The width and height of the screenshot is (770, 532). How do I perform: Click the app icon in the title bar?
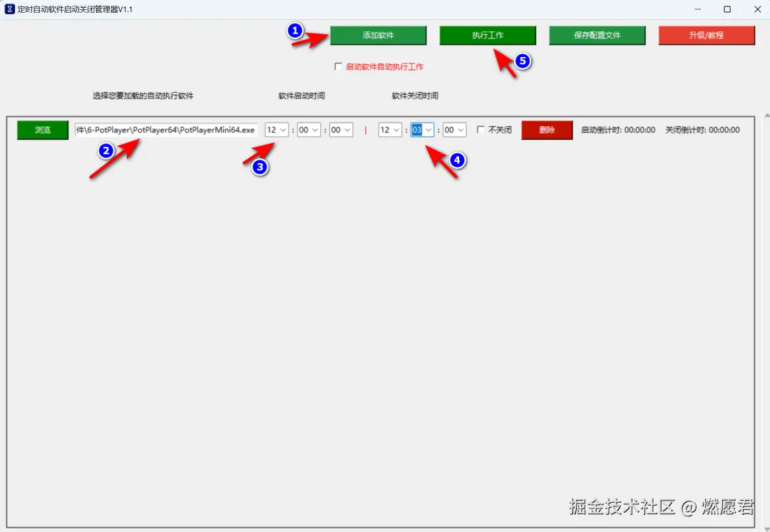[9, 9]
